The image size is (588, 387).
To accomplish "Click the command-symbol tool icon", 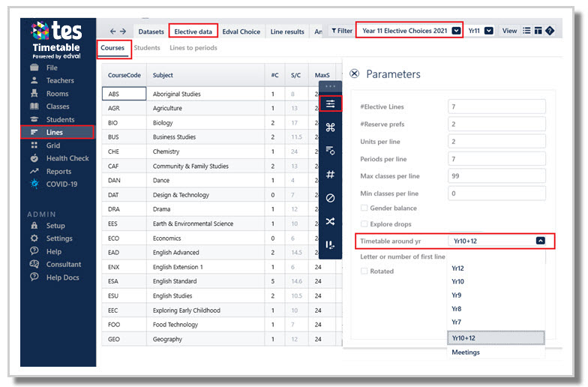I will pyautogui.click(x=330, y=127).
